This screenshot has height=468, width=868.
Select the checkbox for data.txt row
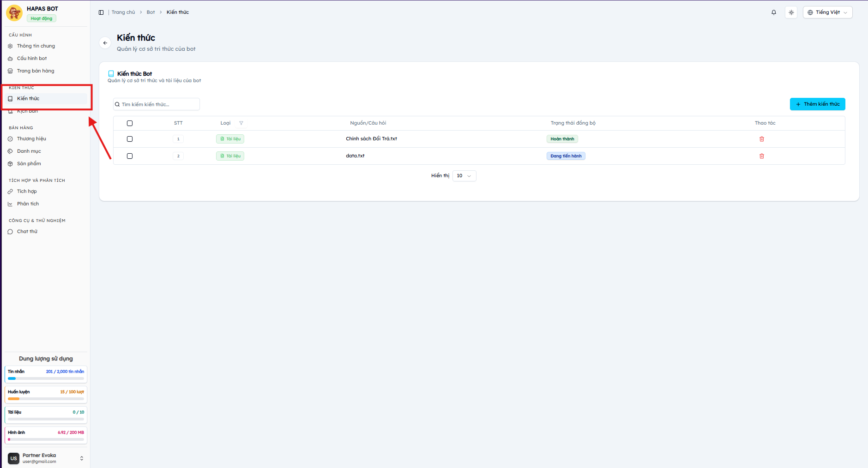130,156
